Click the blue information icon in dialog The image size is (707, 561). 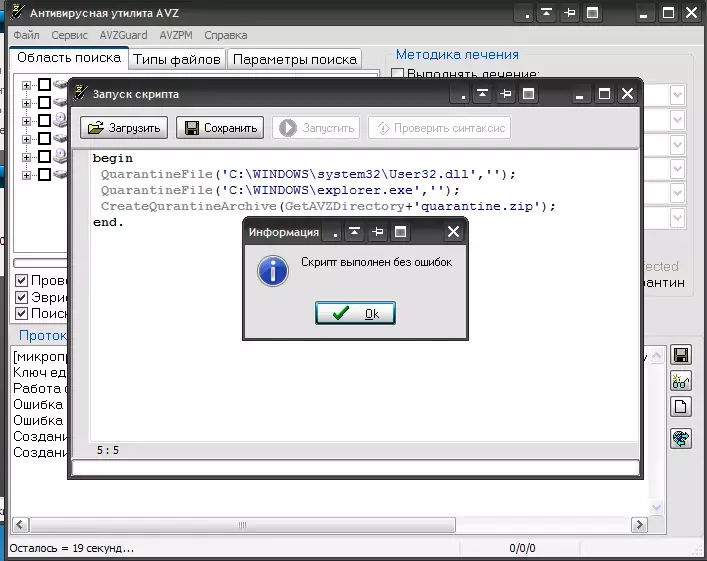tap(273, 271)
